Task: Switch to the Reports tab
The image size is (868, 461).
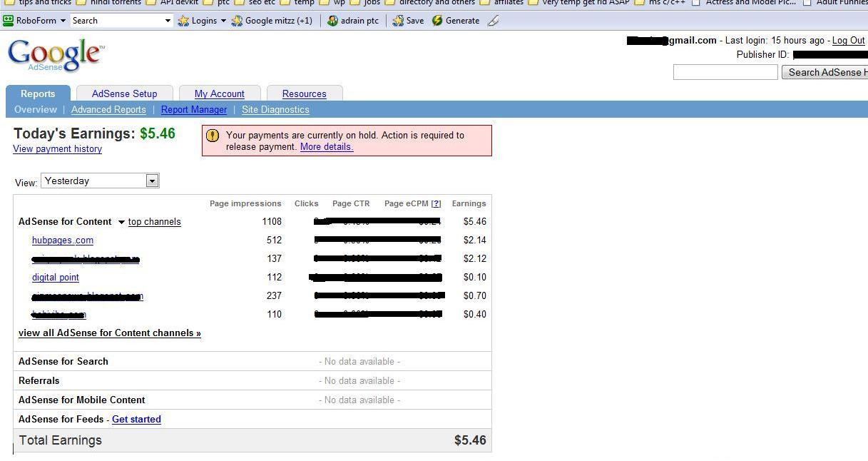Action: tap(38, 93)
